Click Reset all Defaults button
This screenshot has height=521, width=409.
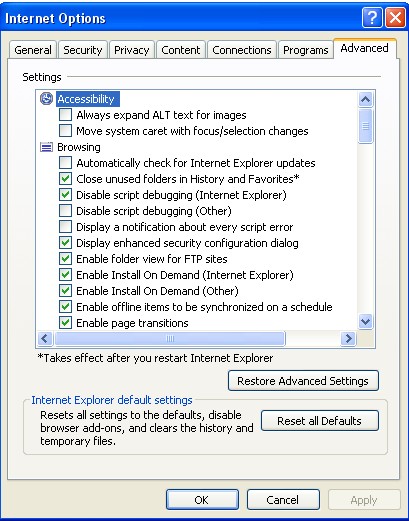click(x=319, y=421)
